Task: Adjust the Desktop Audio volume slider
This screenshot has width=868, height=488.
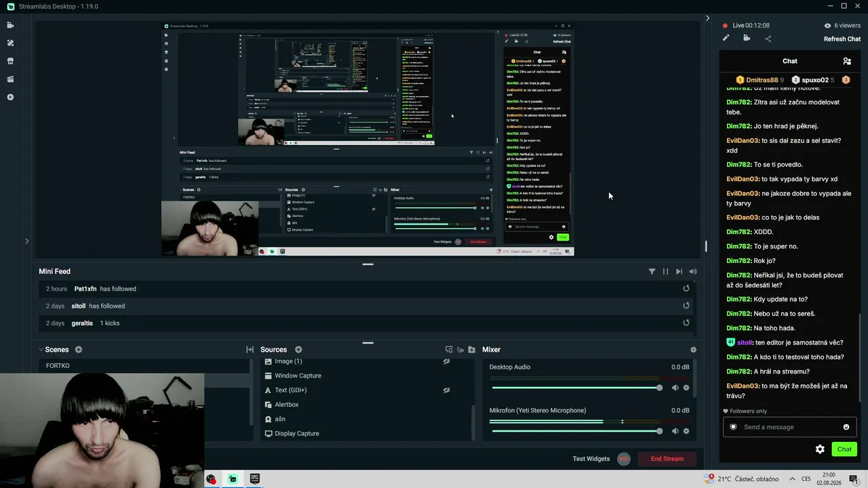Action: point(576,388)
